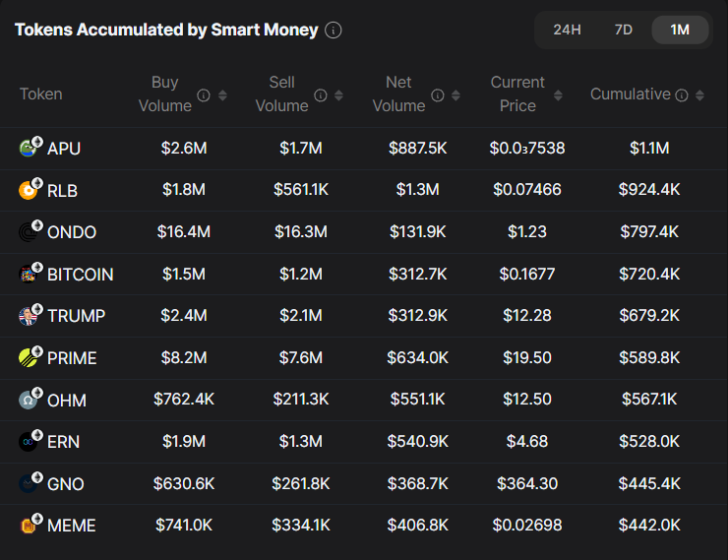
Task: Click MEME cumulative $442.0K
Action: point(649,526)
